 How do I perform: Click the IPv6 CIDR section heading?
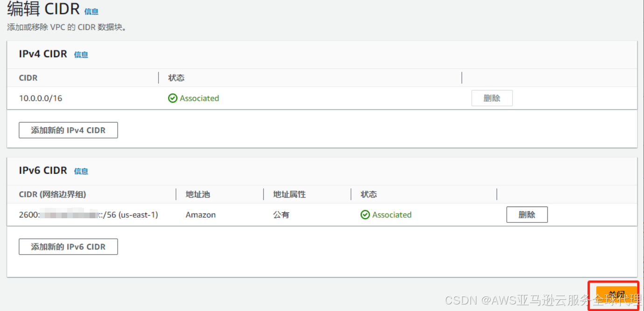43,171
